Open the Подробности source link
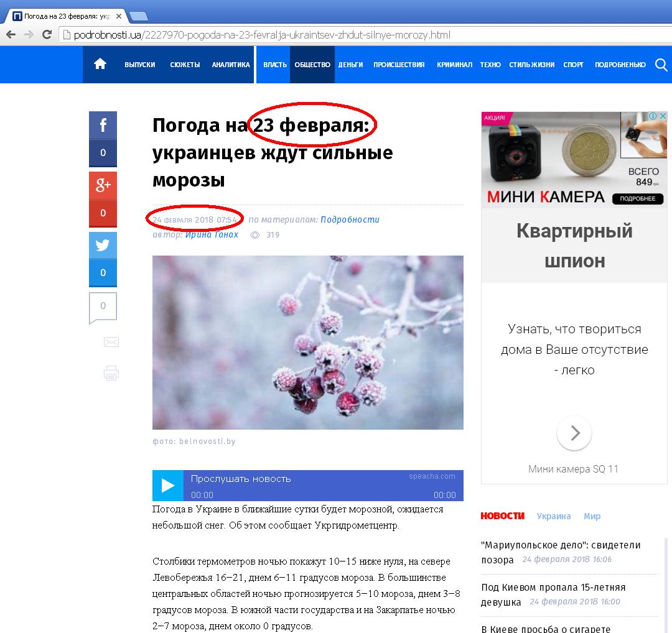Image resolution: width=672 pixels, height=633 pixels. (x=350, y=219)
